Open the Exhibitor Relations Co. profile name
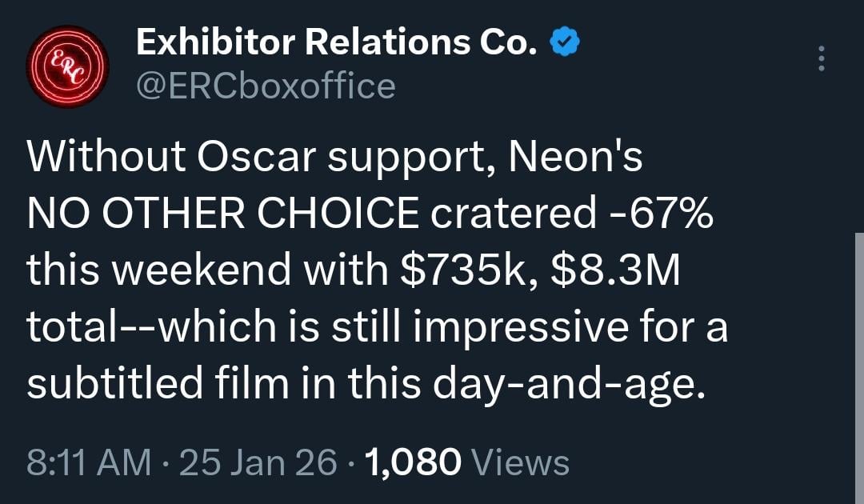The width and height of the screenshot is (864, 504). [x=336, y=42]
